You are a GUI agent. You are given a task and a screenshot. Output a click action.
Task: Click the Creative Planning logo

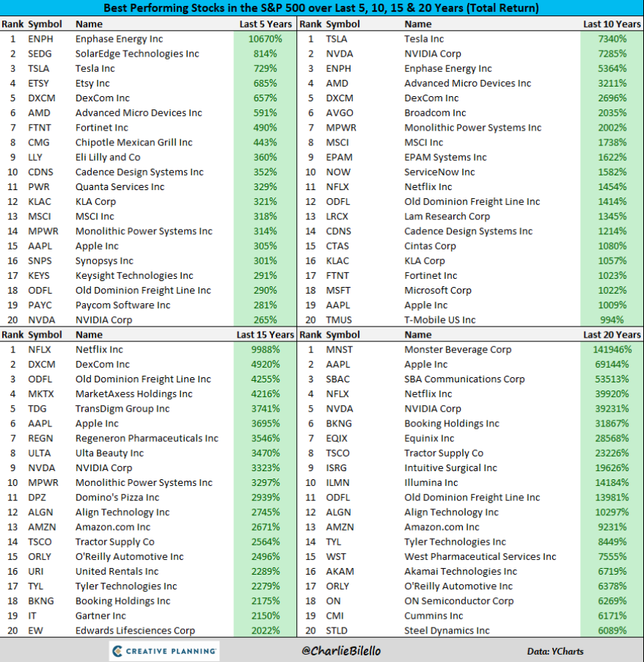coord(164,651)
